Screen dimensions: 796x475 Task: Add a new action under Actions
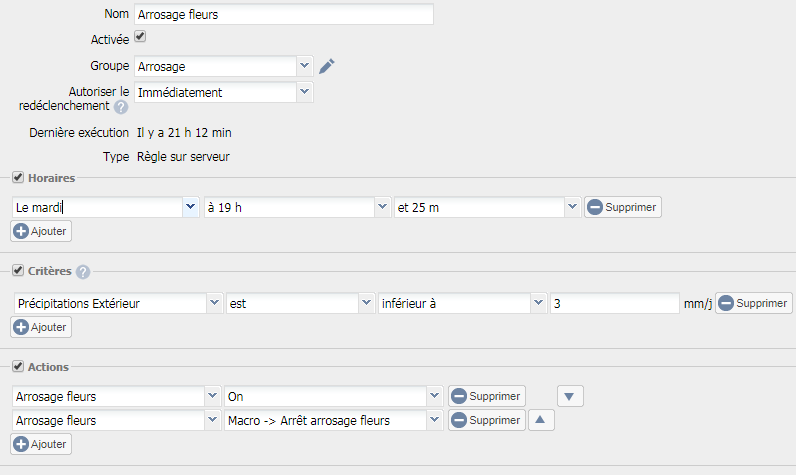point(41,444)
